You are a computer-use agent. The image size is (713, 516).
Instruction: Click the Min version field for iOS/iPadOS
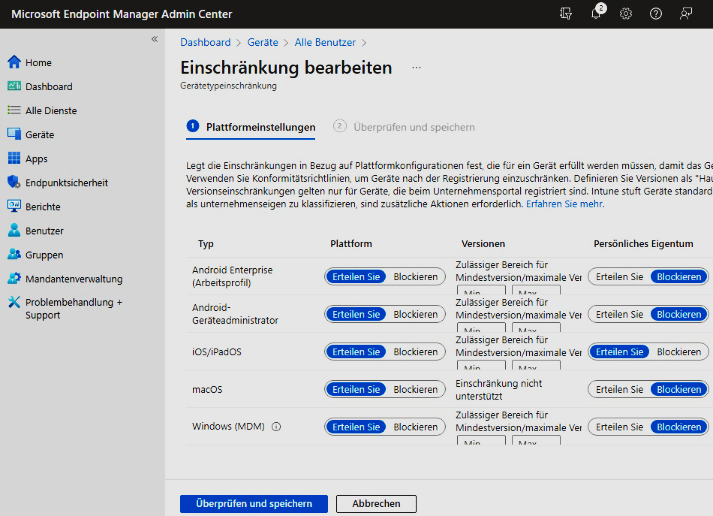click(x=481, y=367)
